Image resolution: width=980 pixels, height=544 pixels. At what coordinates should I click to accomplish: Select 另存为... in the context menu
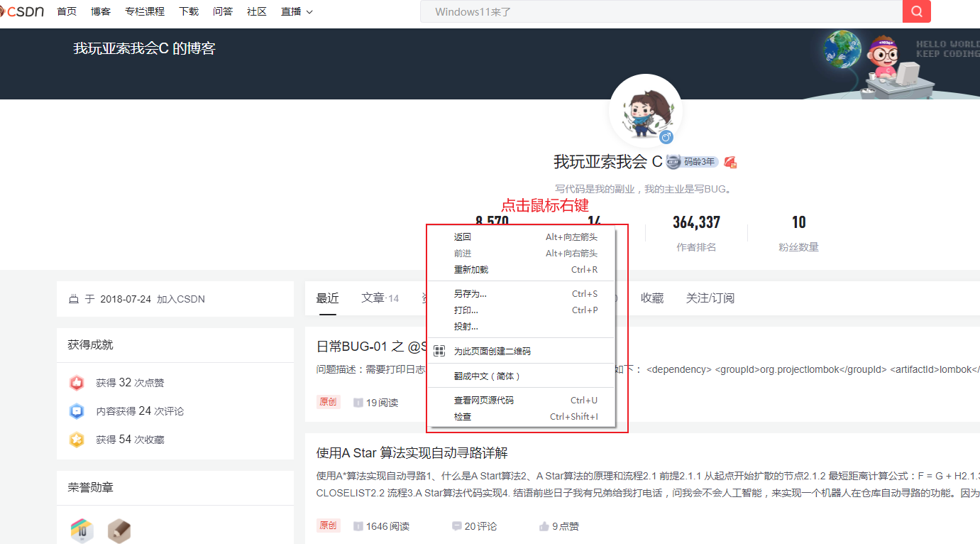tap(522, 294)
